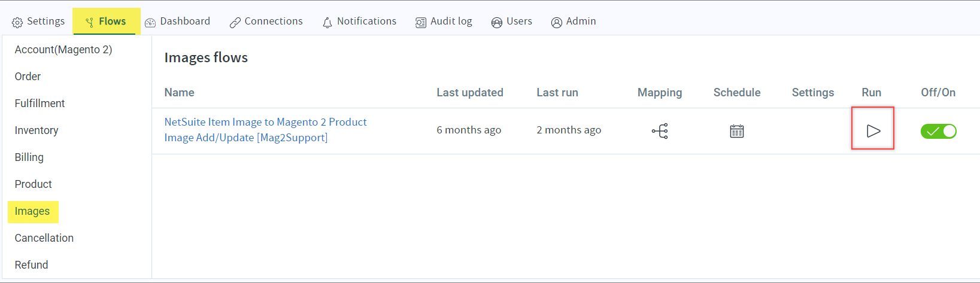View the Notifications tab
This screenshot has height=283, width=980.
click(x=359, y=22)
